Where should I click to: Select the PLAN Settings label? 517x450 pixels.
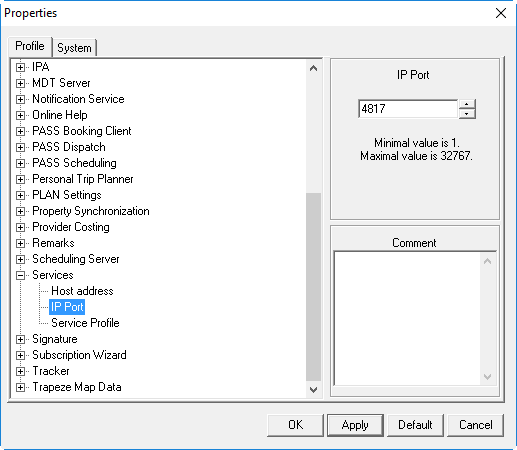click(x=67, y=195)
